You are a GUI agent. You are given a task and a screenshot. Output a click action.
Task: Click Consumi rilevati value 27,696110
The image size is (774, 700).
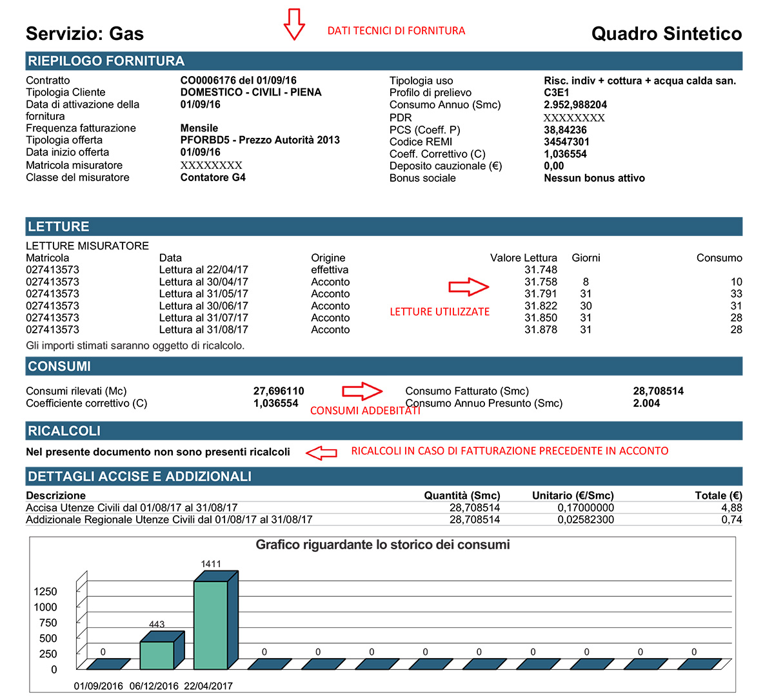[x=279, y=391]
